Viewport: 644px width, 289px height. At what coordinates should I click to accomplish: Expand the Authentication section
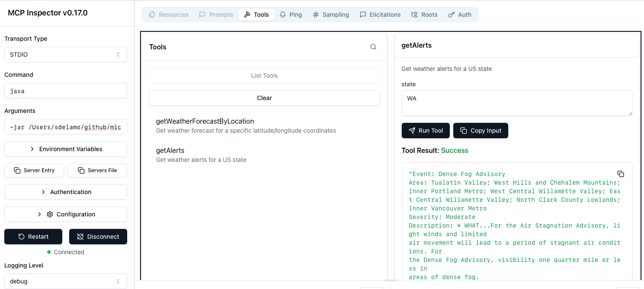[66, 192]
